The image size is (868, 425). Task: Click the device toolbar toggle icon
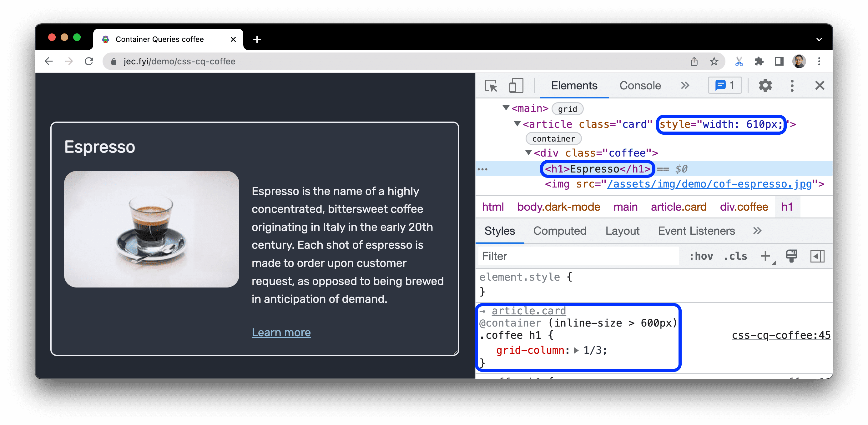(514, 86)
